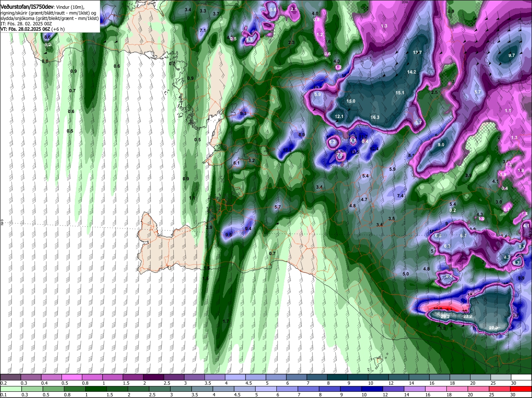Click the 7.4 precipitation value on the map
Image resolution: width=532 pixels, height=398 pixels.
click(x=400, y=196)
